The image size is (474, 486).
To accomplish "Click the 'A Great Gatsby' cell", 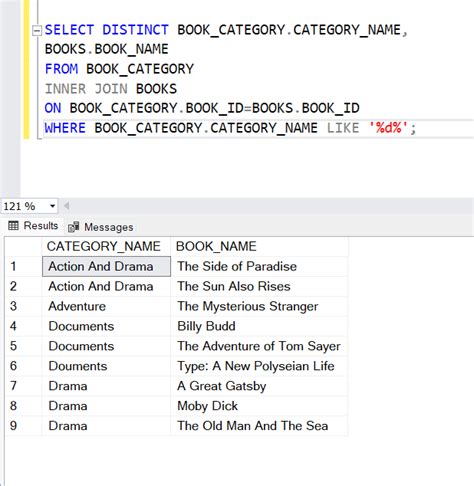I will tap(259, 386).
